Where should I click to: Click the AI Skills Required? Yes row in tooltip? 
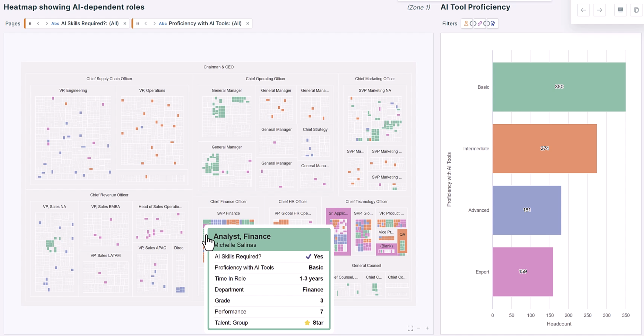coord(269,256)
